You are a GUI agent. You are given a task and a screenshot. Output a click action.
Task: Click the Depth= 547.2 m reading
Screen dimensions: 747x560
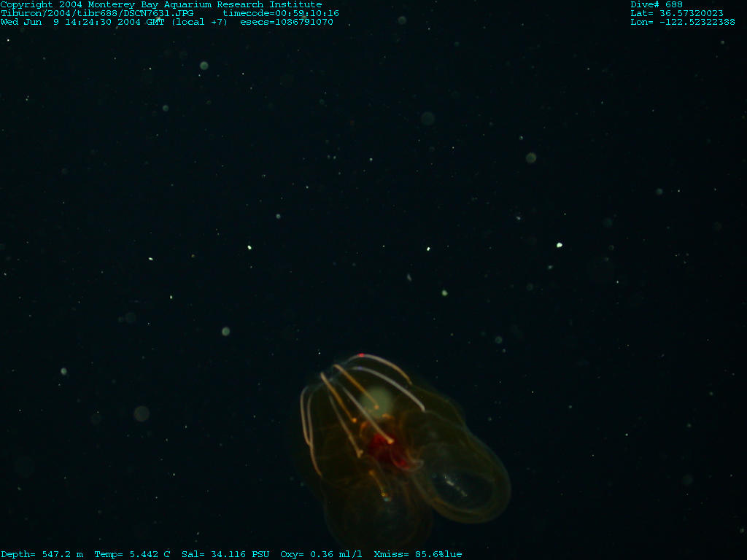tap(42, 554)
